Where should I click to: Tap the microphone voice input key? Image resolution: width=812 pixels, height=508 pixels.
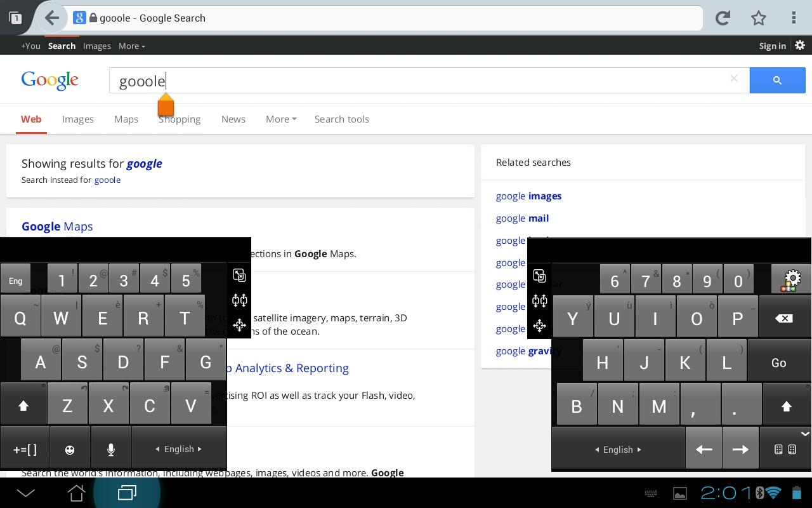111,450
